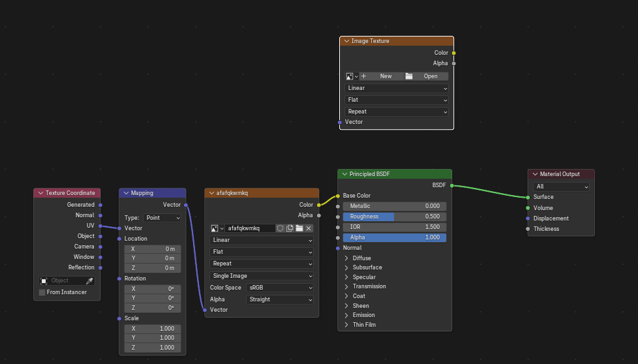
Task: Click Principled BSDF Alpha slider
Action: click(x=394, y=237)
